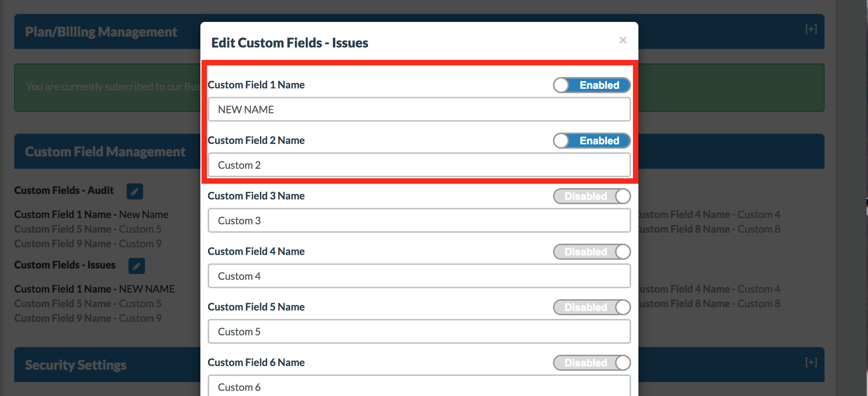868x396 pixels.
Task: Click the Custom Field Management header
Action: pos(105,152)
